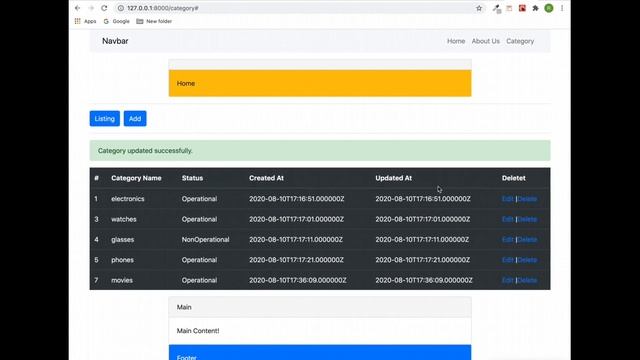Reload the page with refresh icon
This screenshot has width=640, height=360.
tap(104, 8)
